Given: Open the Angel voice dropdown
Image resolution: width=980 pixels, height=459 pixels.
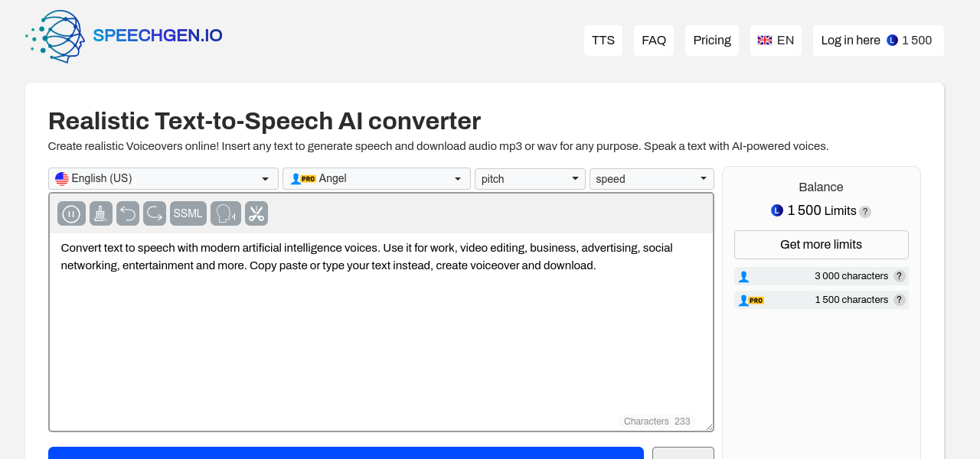Looking at the screenshot, I should pyautogui.click(x=376, y=179).
